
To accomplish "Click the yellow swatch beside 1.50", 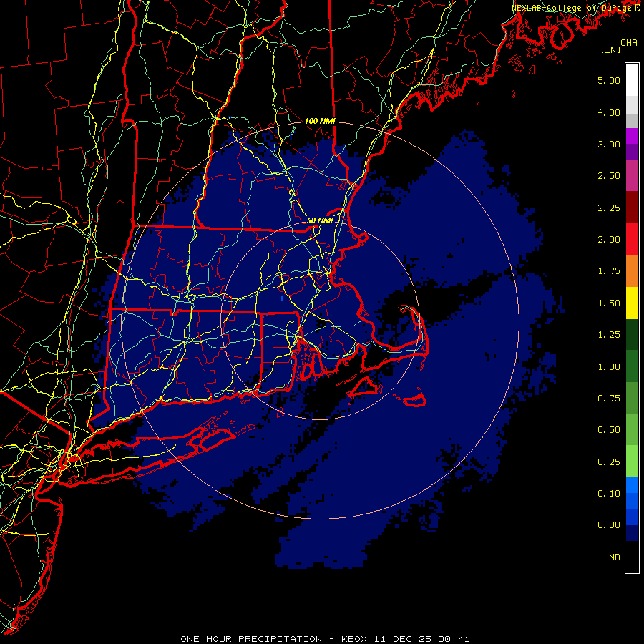I will [x=632, y=303].
